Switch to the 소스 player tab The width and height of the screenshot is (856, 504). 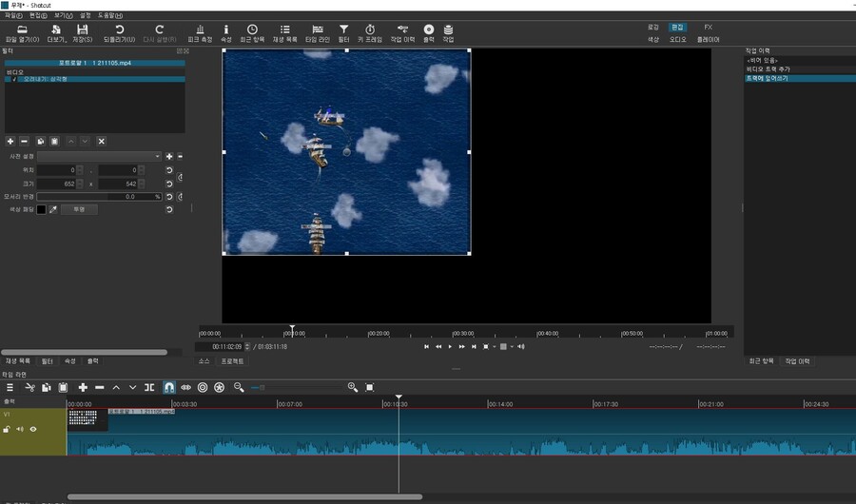point(204,361)
